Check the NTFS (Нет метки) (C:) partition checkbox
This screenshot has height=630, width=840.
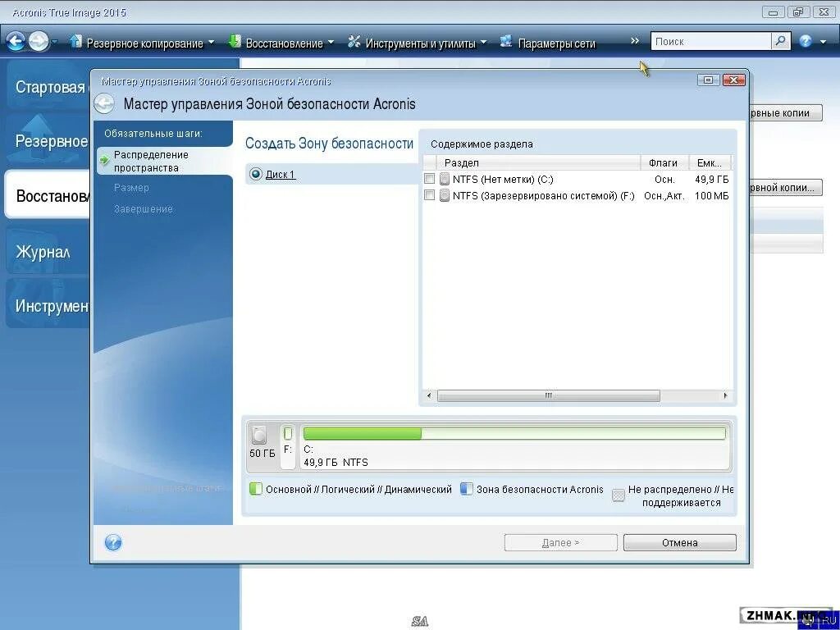point(429,178)
